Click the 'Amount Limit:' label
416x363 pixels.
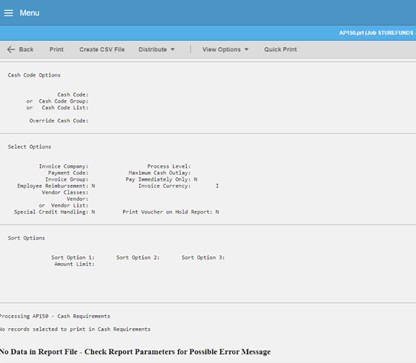pyautogui.click(x=74, y=264)
